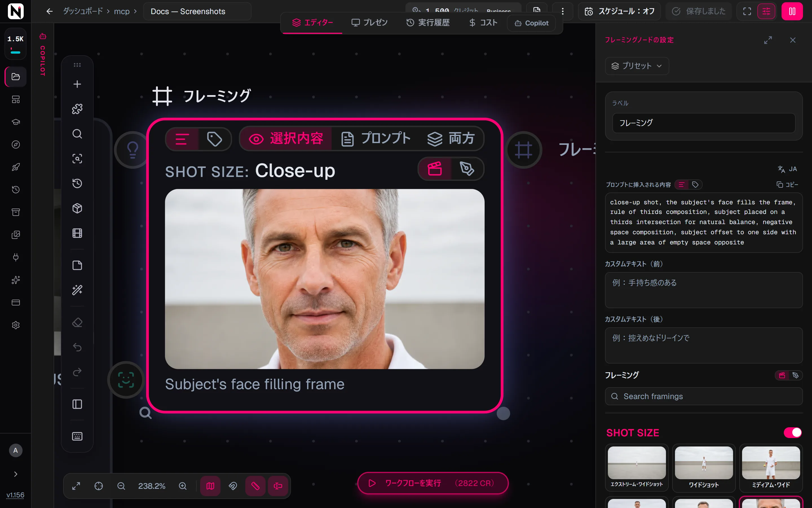Click the ワークフローを実行 button
Image resolution: width=812 pixels, height=508 pixels.
click(x=433, y=483)
